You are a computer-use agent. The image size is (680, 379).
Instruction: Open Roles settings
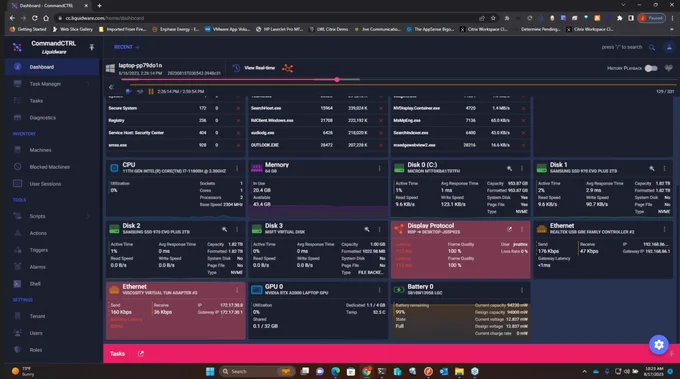tap(36, 350)
